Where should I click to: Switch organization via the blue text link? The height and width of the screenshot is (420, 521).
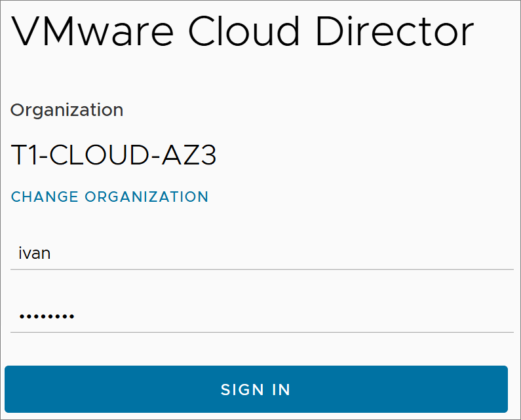coord(109,197)
